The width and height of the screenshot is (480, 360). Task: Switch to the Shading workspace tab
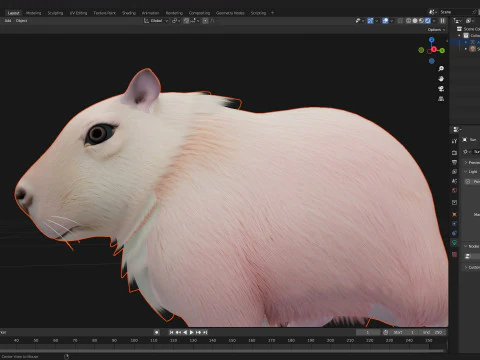(x=129, y=13)
